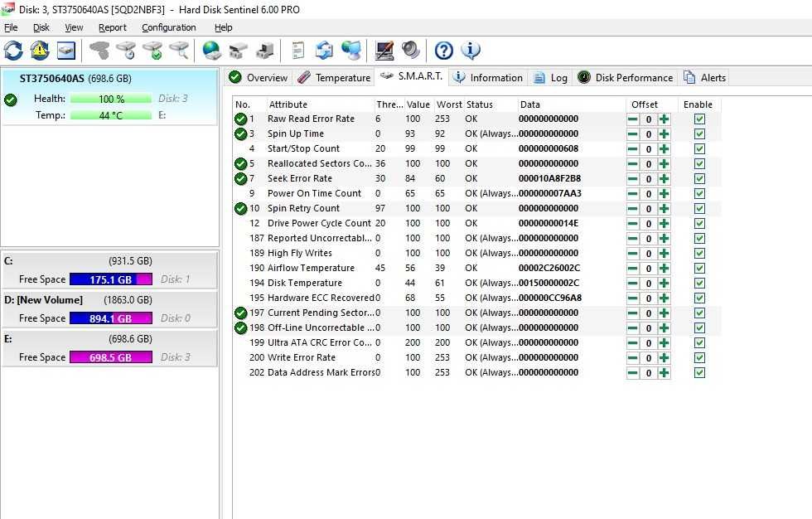Click the Worst column header
The width and height of the screenshot is (812, 519).
coord(449,104)
